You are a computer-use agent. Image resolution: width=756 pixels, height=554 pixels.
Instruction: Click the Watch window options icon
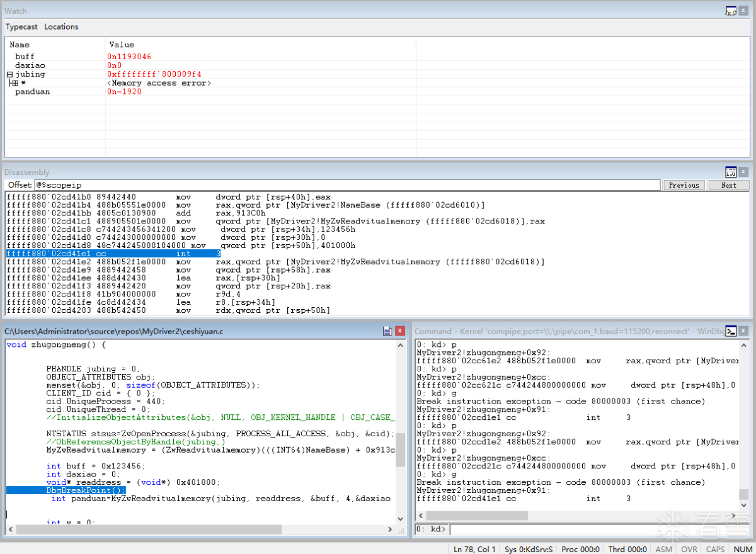click(x=731, y=11)
